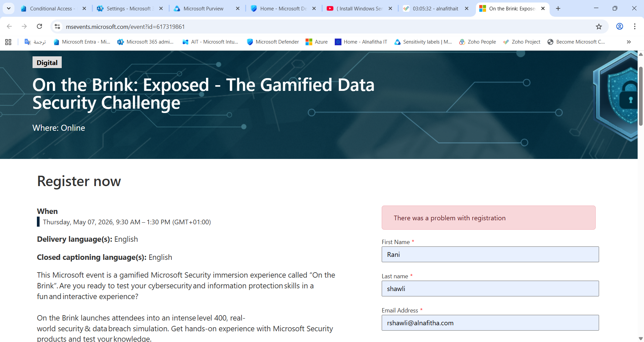Screen dimensions: 644x342
Task: Open the Azure bookmark
Action: tap(317, 42)
